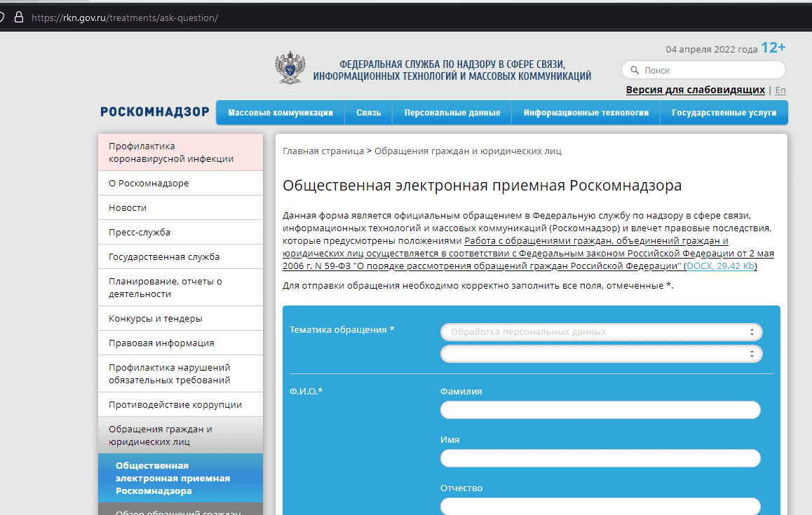
Task: Click the Ф.И.О.* label
Action: click(x=306, y=391)
